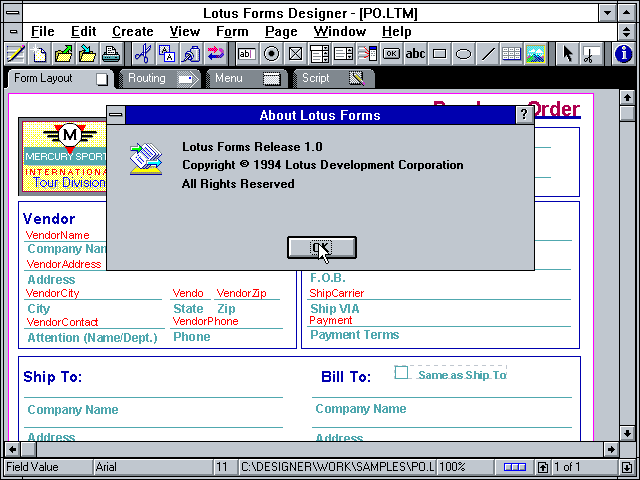The height and width of the screenshot is (480, 640).
Task: Switch to the Script tab
Action: (333, 78)
